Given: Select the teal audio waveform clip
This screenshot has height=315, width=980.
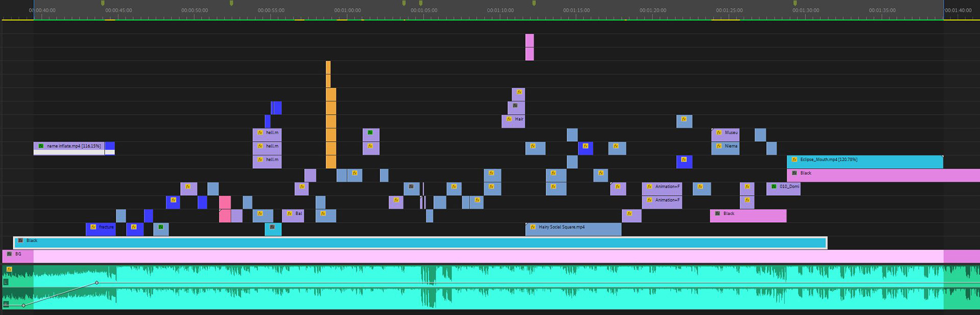Looking at the screenshot, I should 490,287.
